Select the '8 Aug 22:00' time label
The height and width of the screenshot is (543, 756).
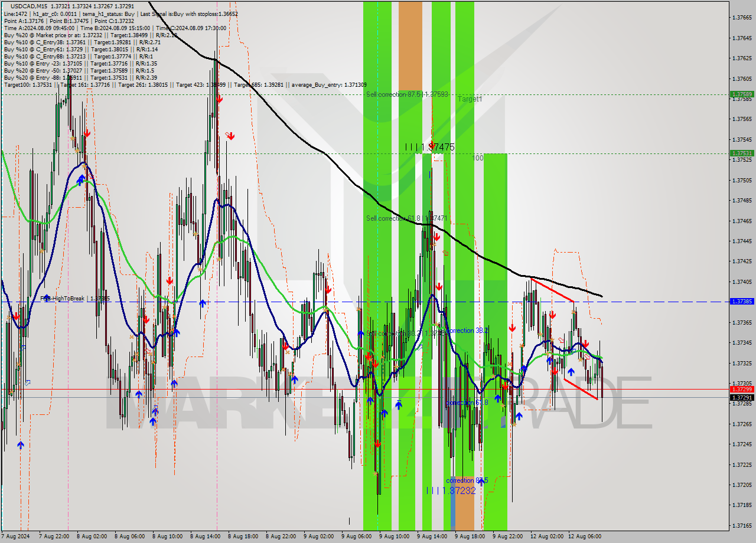(282, 536)
